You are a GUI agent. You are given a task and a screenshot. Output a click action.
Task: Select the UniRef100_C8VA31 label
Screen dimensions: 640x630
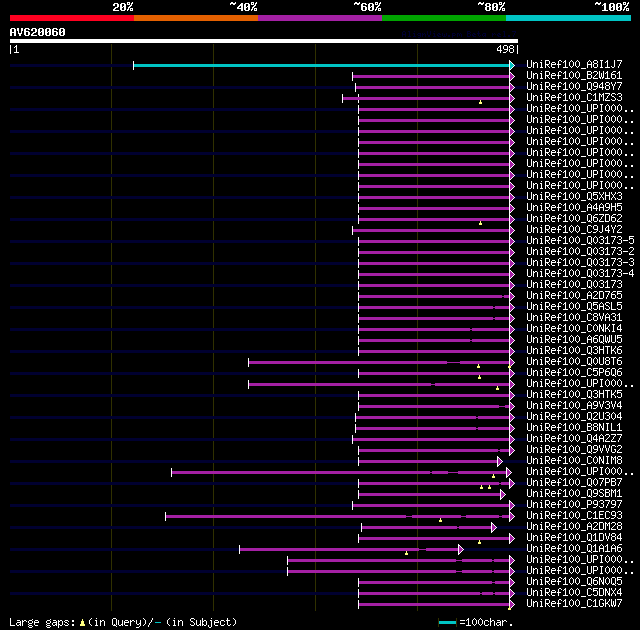(x=574, y=317)
